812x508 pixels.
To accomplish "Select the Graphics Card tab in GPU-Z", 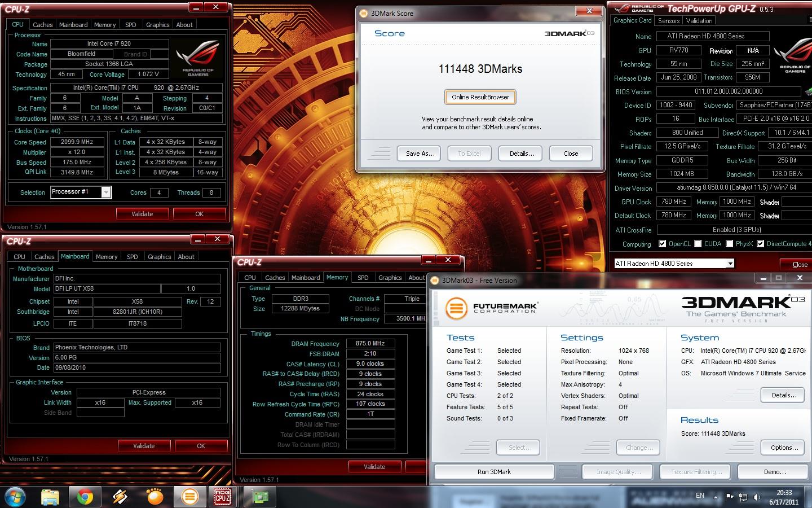I will tap(632, 20).
